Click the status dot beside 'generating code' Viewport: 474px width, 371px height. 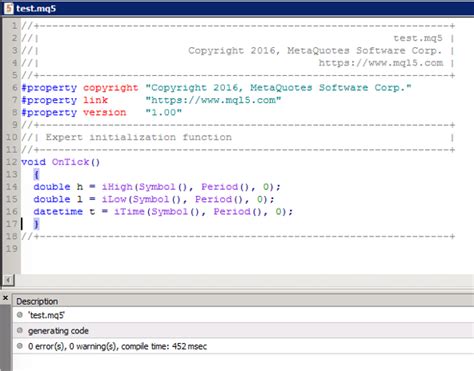point(20,330)
